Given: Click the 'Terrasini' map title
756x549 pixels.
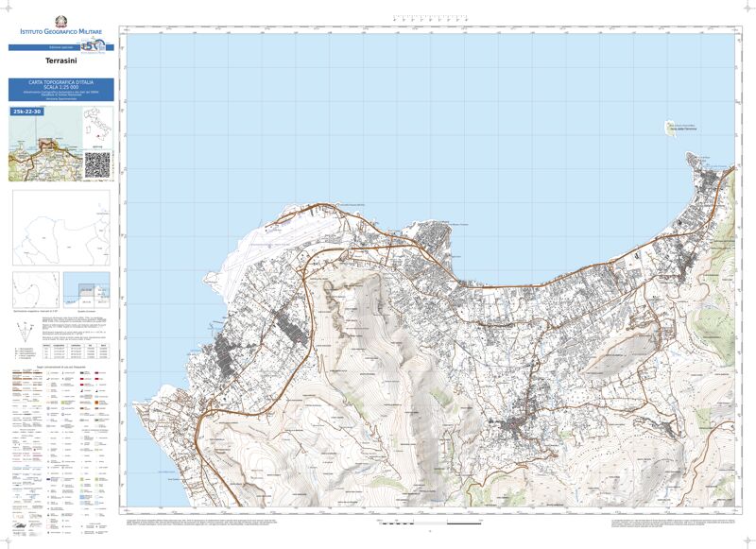Looking at the screenshot, I should 60,61.
